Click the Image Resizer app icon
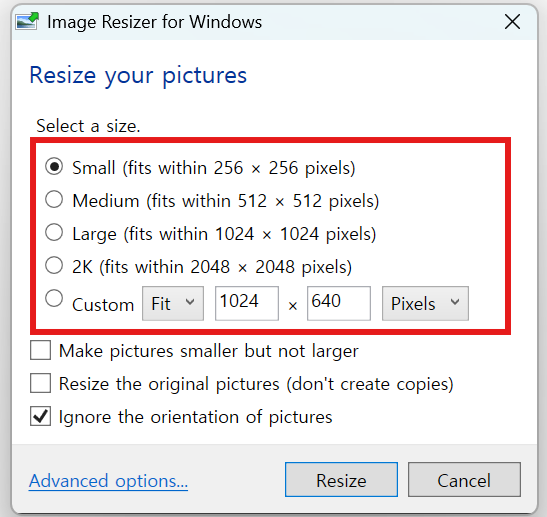The height and width of the screenshot is (517, 547). coord(27,21)
